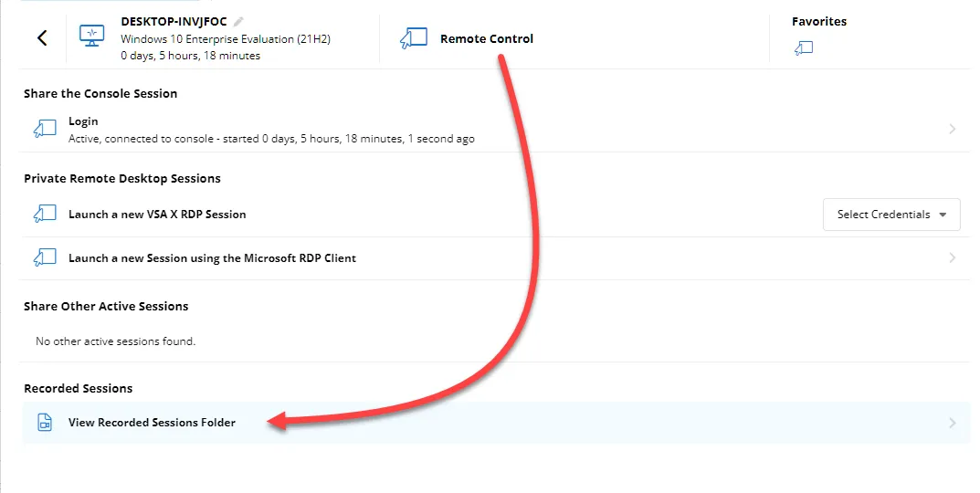The image size is (980, 493).
Task: Select the Remote Control tab label
Action: point(486,38)
